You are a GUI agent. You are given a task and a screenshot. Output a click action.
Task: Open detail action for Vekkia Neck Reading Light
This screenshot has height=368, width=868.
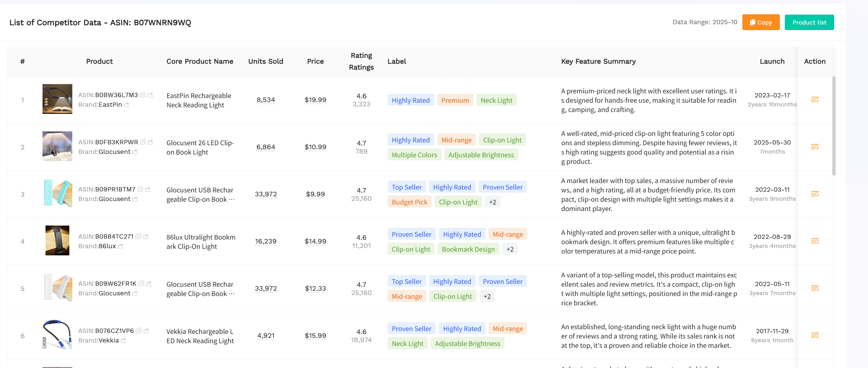816,336
